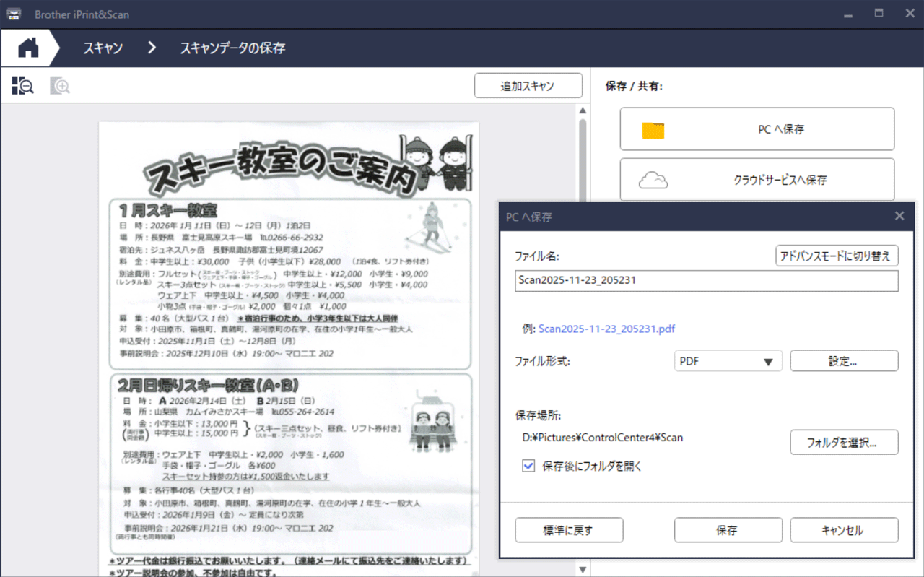Click the Brother printer icon in the title bar
The width and height of the screenshot is (924, 577).
[14, 13]
